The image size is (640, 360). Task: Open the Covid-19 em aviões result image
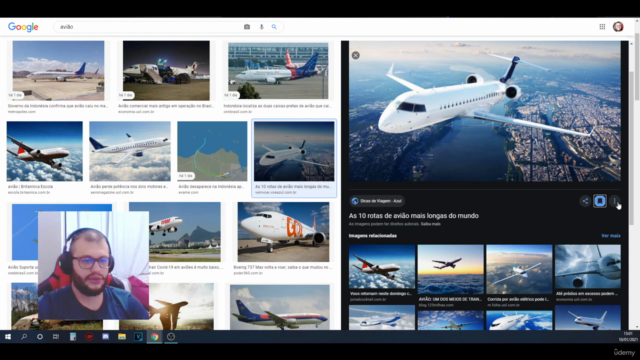tap(185, 232)
